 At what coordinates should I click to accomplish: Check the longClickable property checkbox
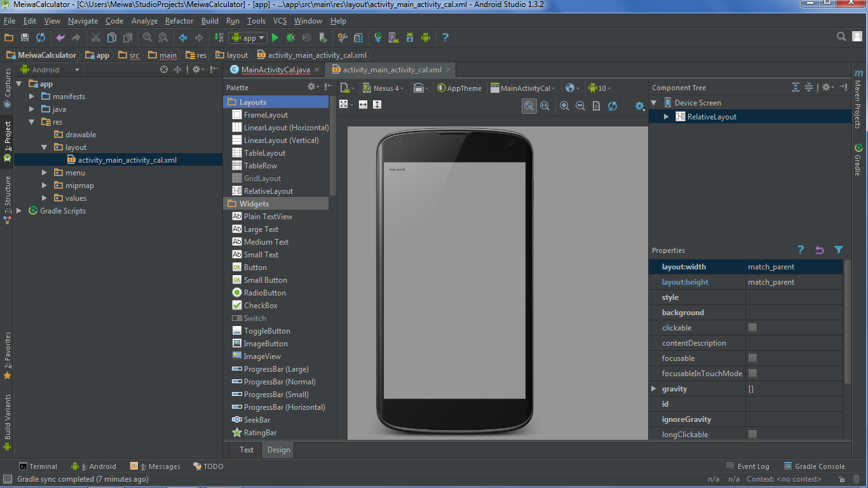click(752, 435)
